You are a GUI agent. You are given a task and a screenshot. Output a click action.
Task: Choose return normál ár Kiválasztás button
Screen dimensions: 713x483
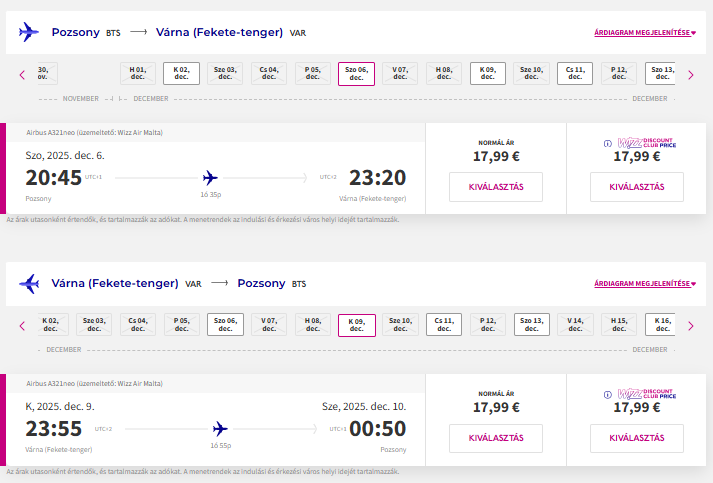click(x=496, y=438)
